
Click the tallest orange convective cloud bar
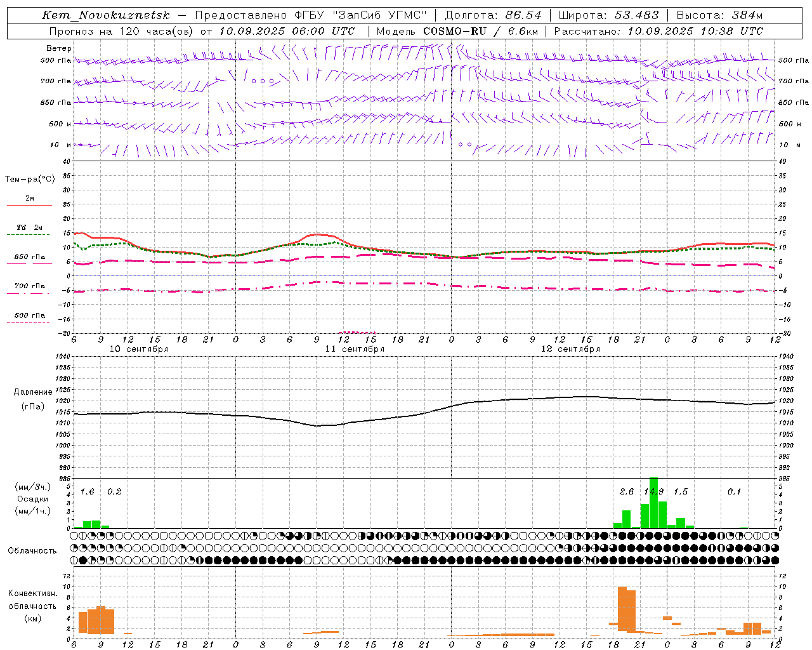click(622, 608)
